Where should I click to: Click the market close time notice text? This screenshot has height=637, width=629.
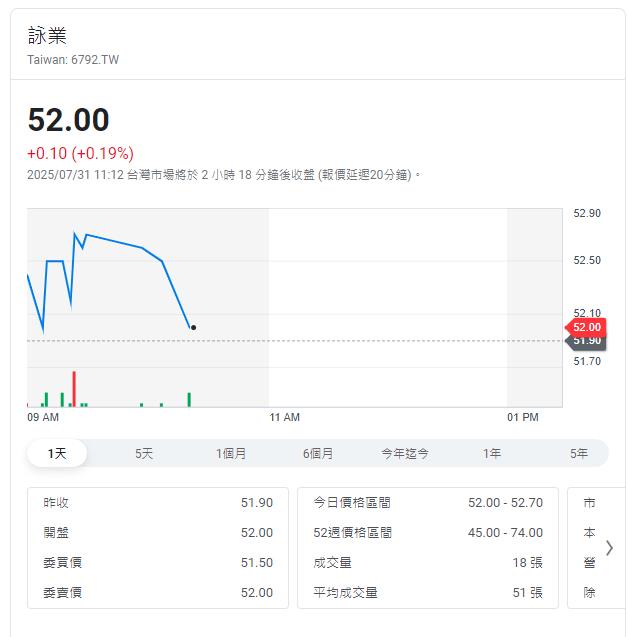[223, 175]
